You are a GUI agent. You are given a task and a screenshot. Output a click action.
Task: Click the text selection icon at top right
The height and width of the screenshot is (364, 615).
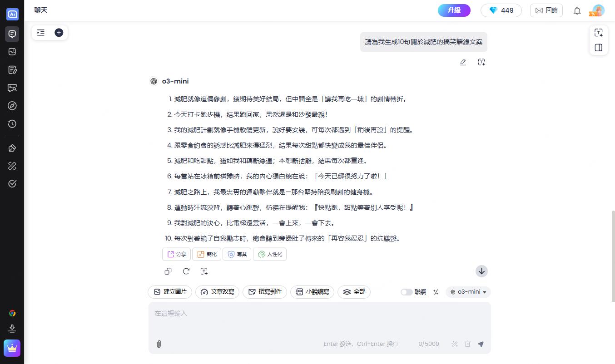[599, 33]
